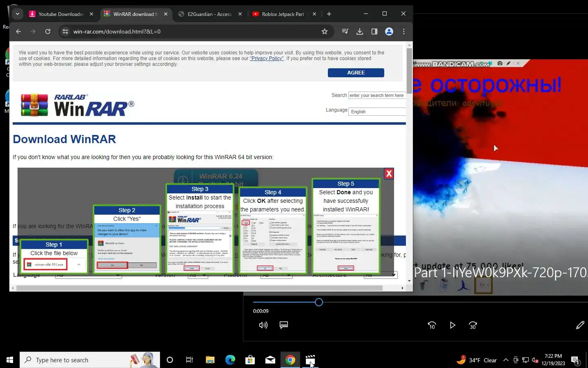
Task: Open Mail app from taskbar
Action: tap(270, 360)
